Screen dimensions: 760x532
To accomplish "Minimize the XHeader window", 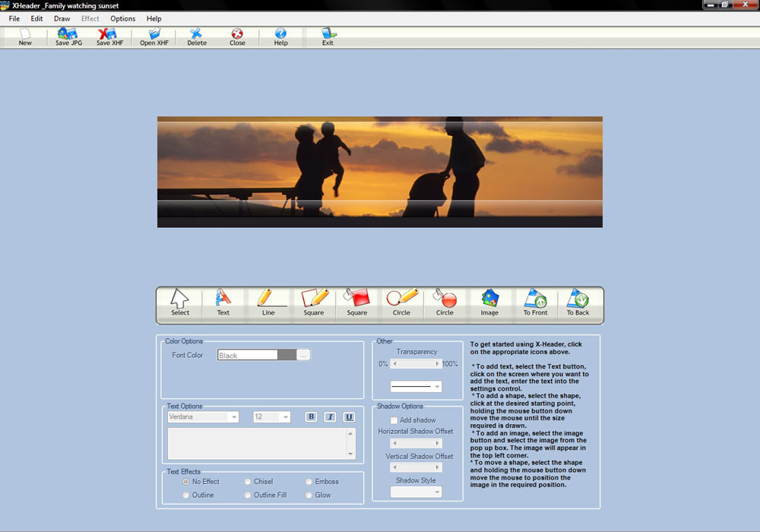I will (711, 5).
